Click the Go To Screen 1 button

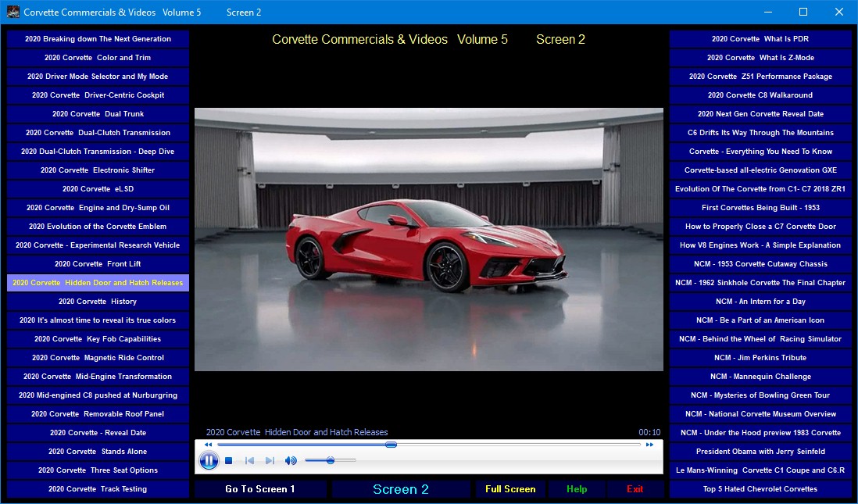(x=260, y=489)
